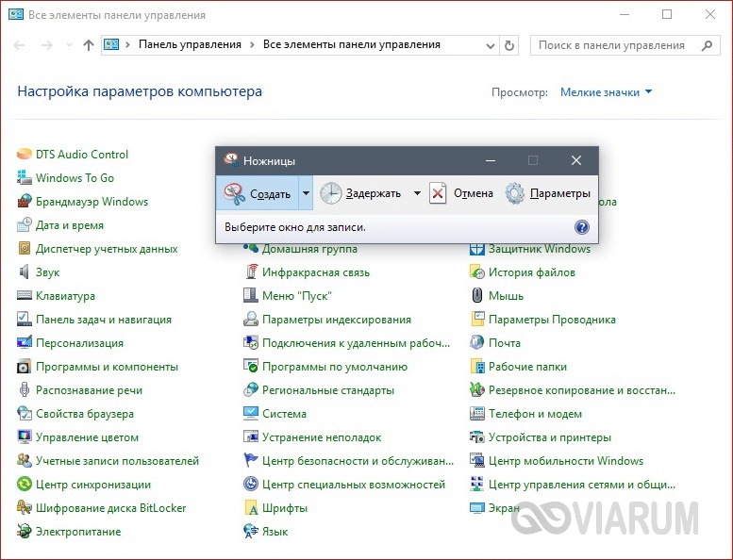Open Резервное копирование и восстановление link
This screenshot has width=733, height=560.
tap(582, 390)
